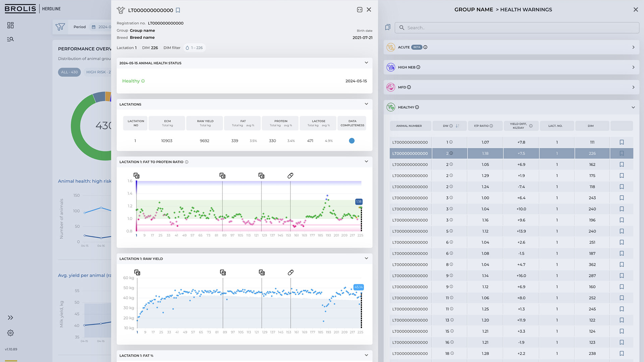The height and width of the screenshot is (362, 644).
Task: Bookmark the animal next to registration title
Action: tap(178, 10)
